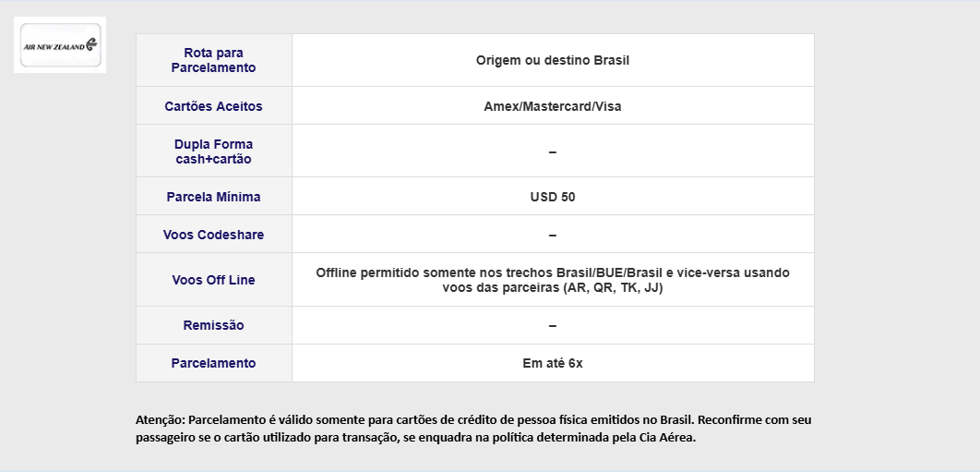Select the Voos Codeshare label
The image size is (980, 472).
coord(214,235)
